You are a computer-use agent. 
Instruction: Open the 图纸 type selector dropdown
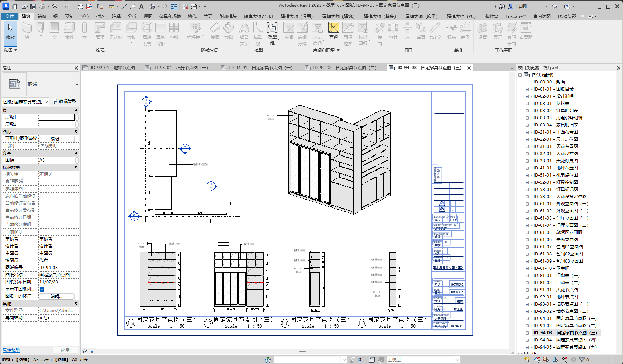77,85
